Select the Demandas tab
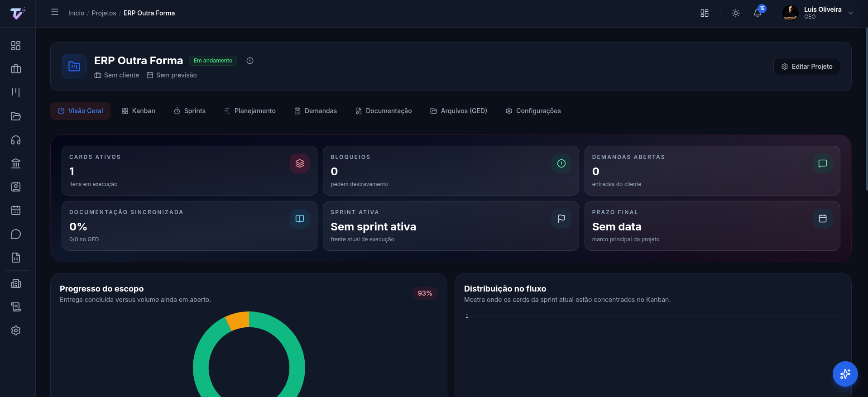This screenshot has width=868, height=397. point(316,111)
